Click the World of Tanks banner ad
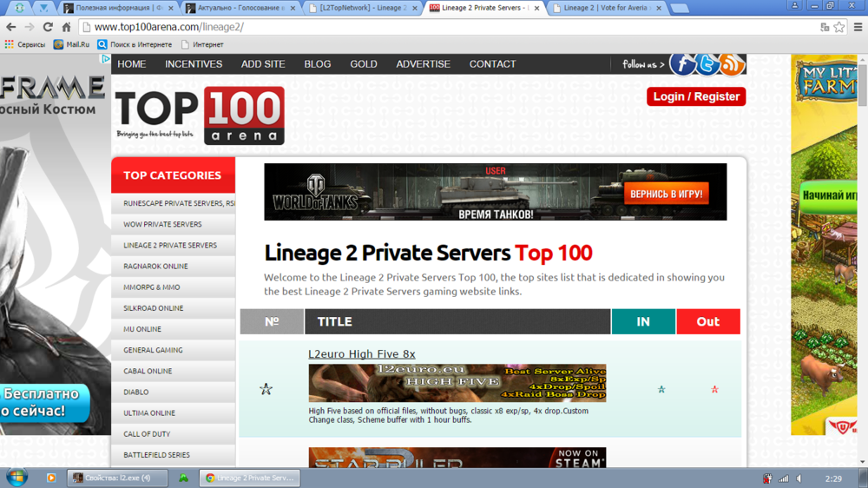This screenshot has width=868, height=488. coord(495,192)
